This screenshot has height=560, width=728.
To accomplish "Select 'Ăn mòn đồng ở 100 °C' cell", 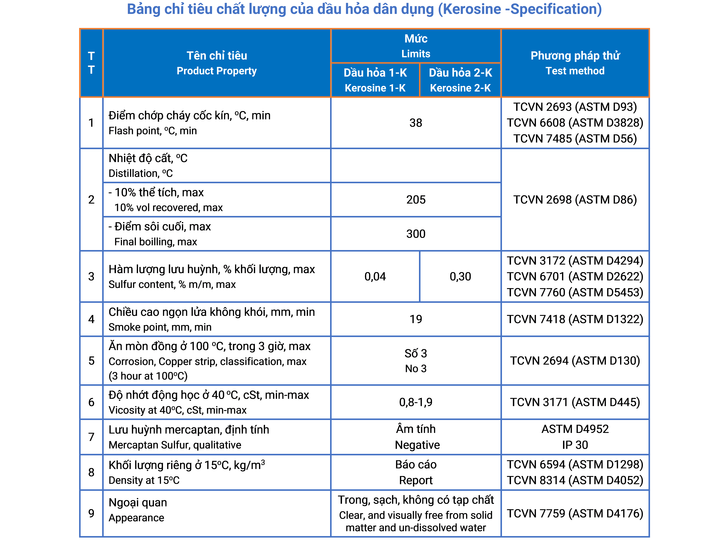I will (x=217, y=361).
